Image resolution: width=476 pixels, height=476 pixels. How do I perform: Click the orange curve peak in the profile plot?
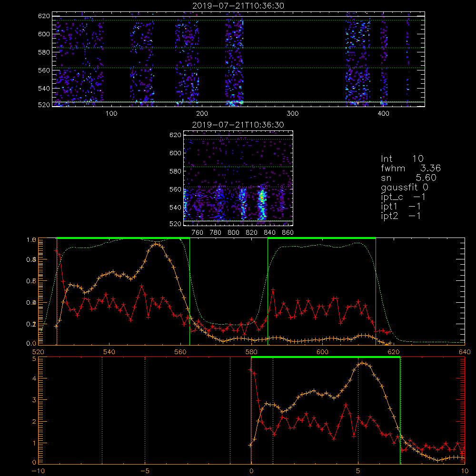[157, 243]
